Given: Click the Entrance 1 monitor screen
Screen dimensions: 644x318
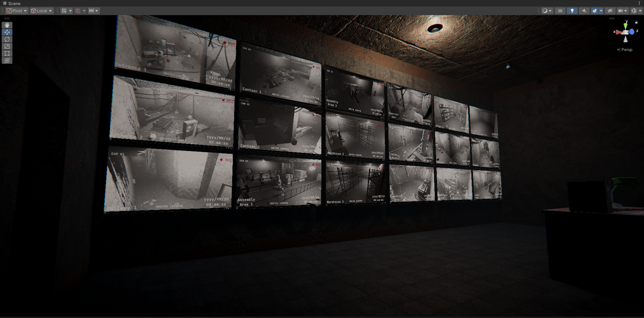Looking at the screenshot, I should (175, 52).
